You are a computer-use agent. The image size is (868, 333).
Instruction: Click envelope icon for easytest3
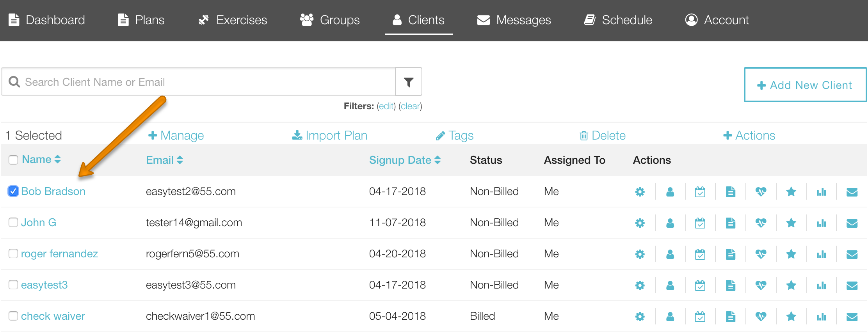coord(852,285)
